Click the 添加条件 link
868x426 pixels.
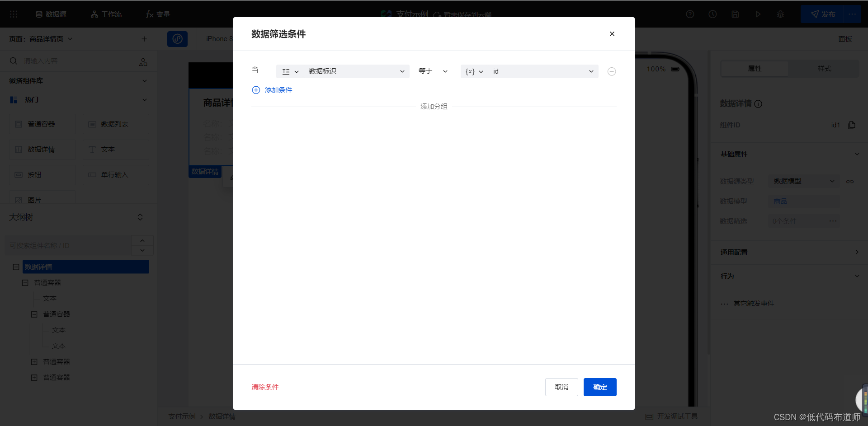pyautogui.click(x=278, y=90)
